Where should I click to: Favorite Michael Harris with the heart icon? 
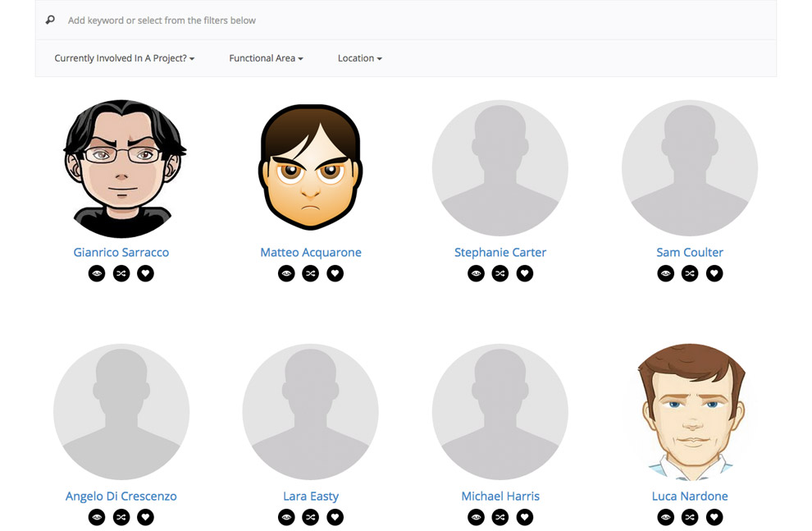pyautogui.click(x=525, y=517)
